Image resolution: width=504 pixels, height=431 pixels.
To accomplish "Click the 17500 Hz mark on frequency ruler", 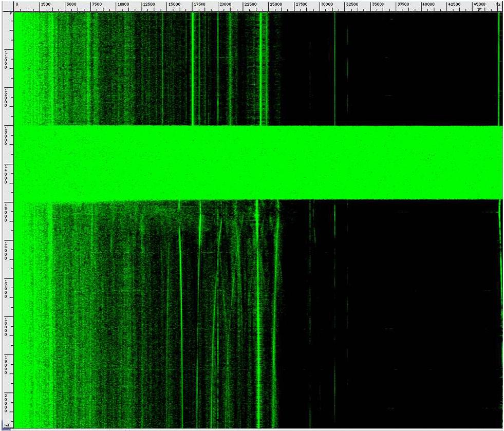I will 199,5.
